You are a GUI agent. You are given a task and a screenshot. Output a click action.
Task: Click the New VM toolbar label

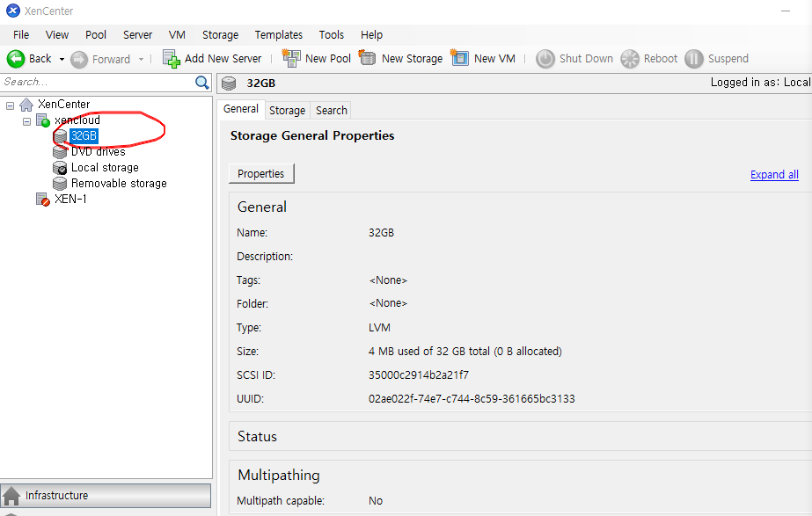pos(494,59)
